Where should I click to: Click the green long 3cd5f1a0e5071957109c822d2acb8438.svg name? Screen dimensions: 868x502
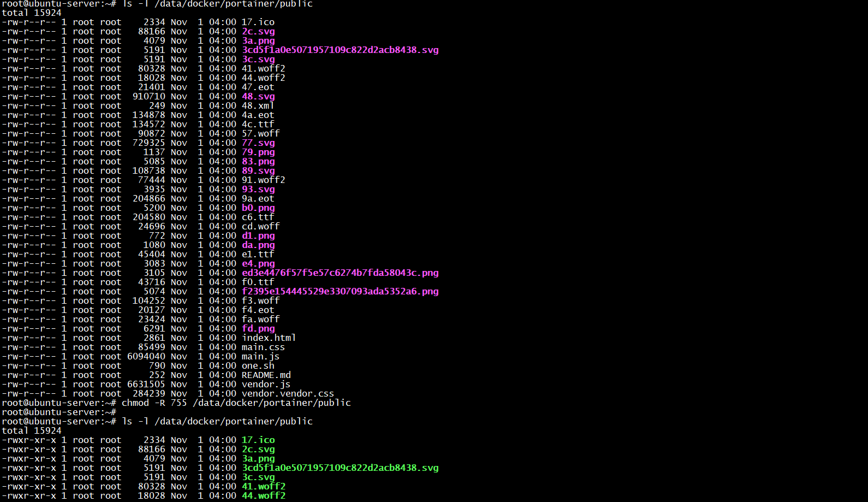click(x=340, y=468)
